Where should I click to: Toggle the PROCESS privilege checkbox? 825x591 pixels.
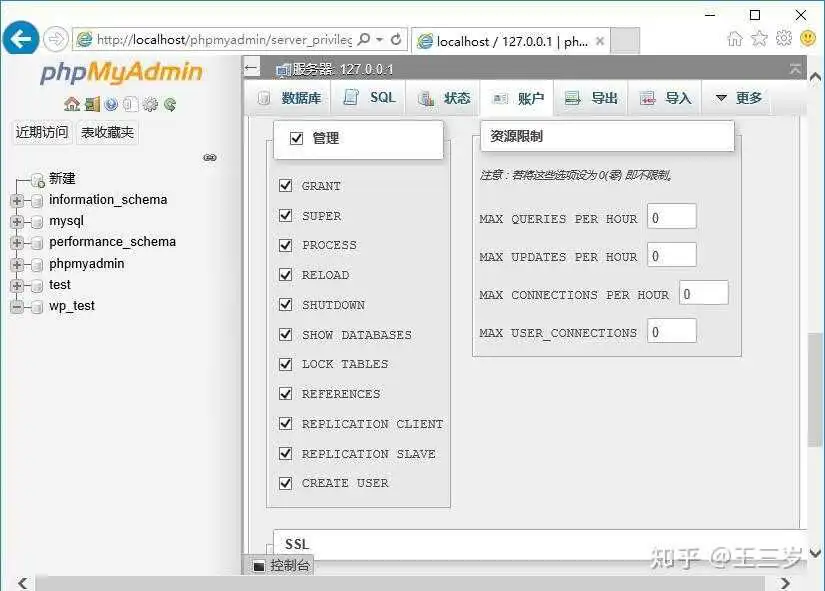285,245
